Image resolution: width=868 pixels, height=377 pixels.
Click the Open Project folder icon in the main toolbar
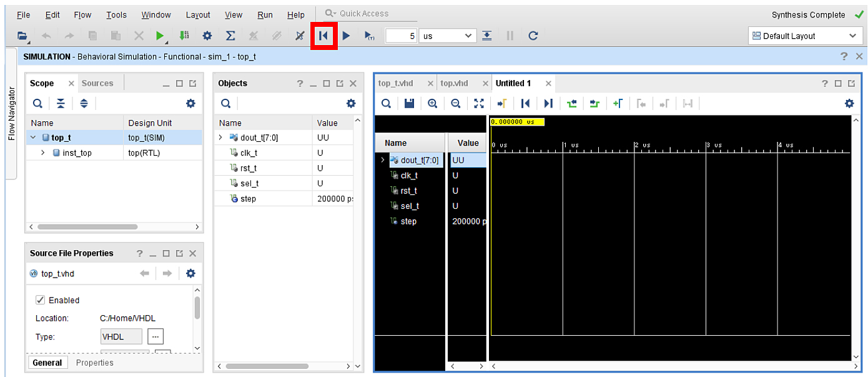point(23,36)
